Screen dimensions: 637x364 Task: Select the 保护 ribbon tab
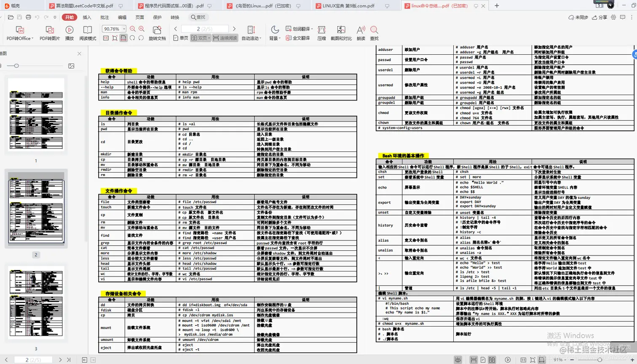[x=157, y=17]
